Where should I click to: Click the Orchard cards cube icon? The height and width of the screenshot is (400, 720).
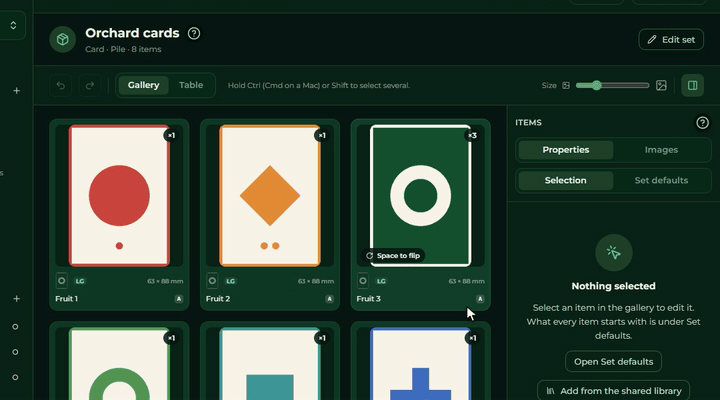point(62,39)
